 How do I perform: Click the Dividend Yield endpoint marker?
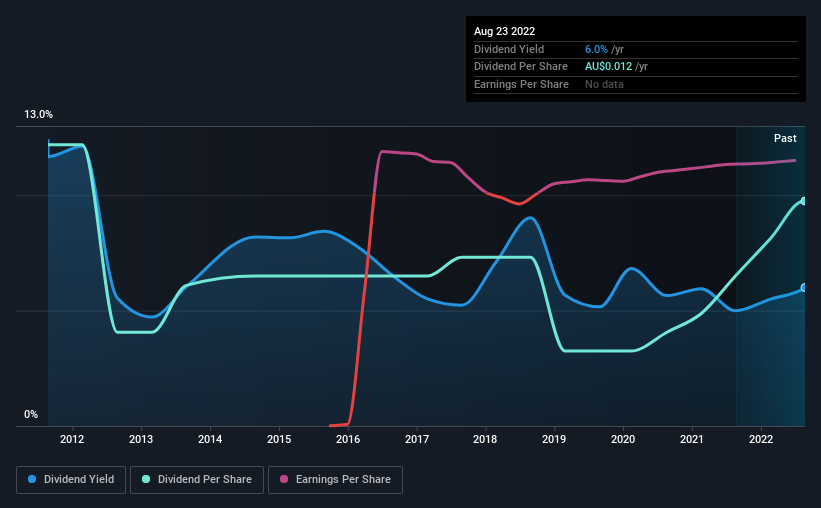pos(804,288)
